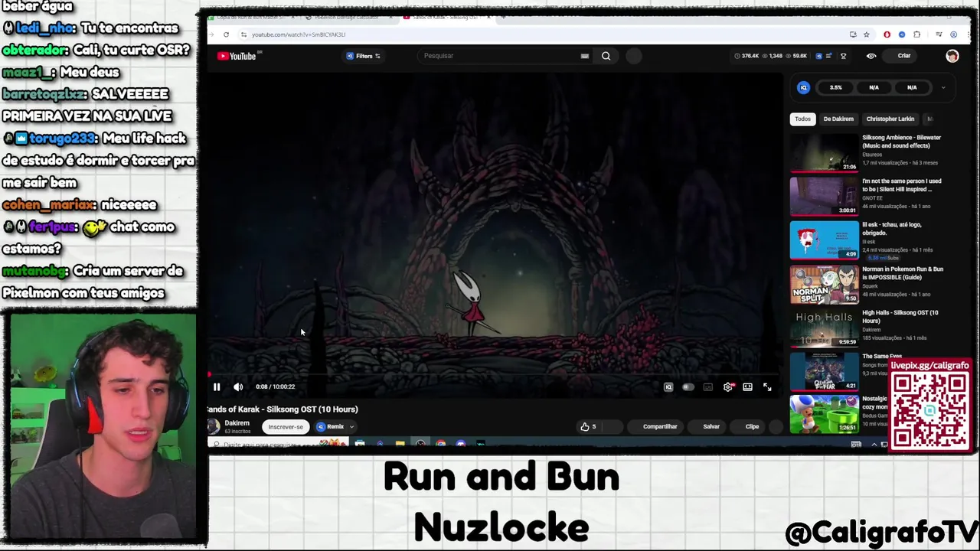Click the browser address bar URL
The height and width of the screenshot is (551, 980).
[299, 34]
